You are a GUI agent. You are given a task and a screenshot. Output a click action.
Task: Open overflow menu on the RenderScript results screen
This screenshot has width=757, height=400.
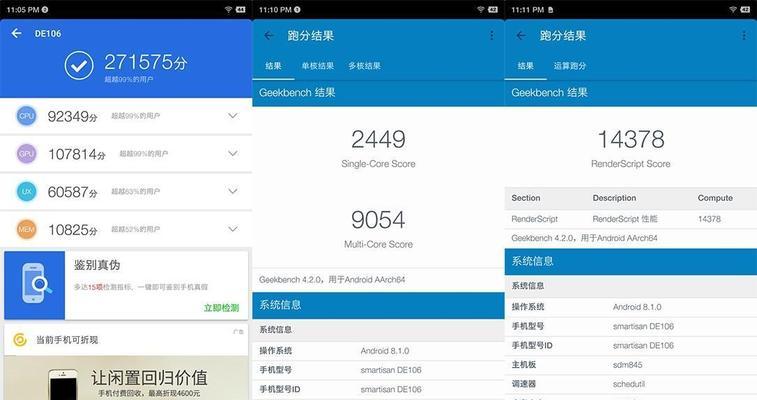(x=744, y=35)
